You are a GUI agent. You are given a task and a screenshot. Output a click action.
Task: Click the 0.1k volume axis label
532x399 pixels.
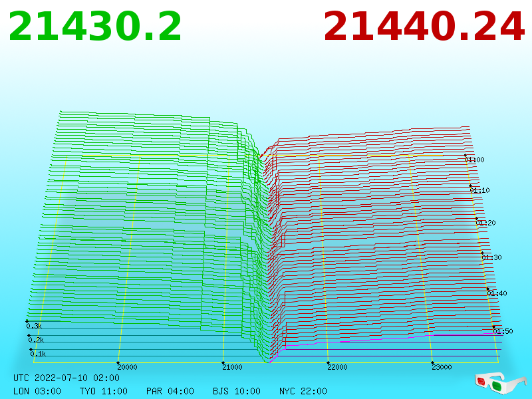38,354
